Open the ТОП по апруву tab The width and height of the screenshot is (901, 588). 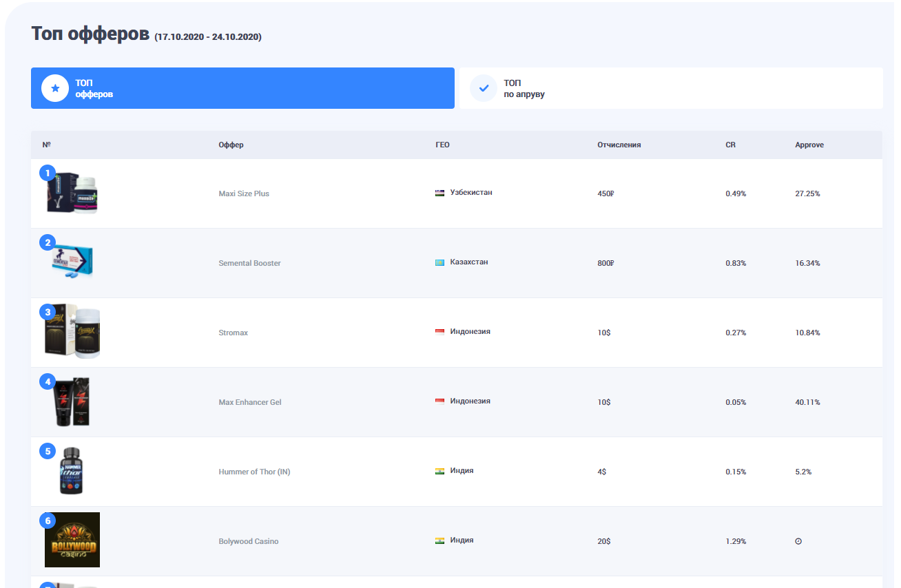(x=671, y=88)
